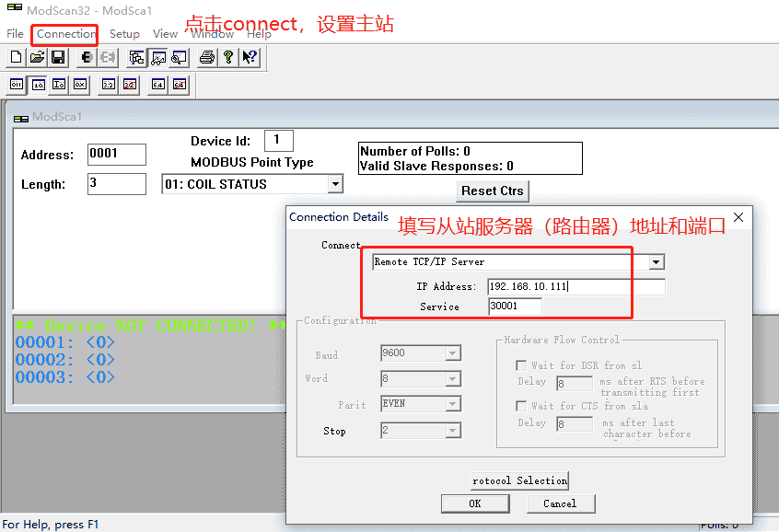The height and width of the screenshot is (532, 779).
Task: Enable Wait for DSR from slave checkbox
Action: pyautogui.click(x=521, y=365)
